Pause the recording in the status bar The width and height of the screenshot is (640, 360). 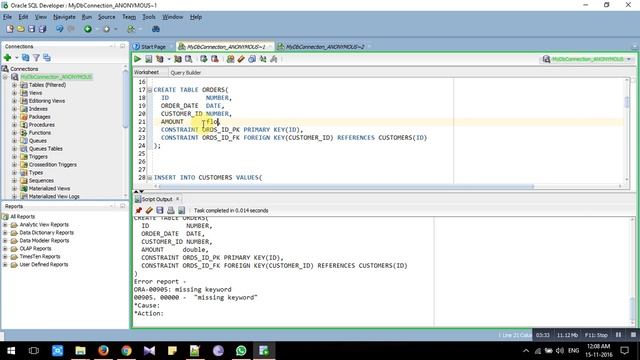point(618,335)
